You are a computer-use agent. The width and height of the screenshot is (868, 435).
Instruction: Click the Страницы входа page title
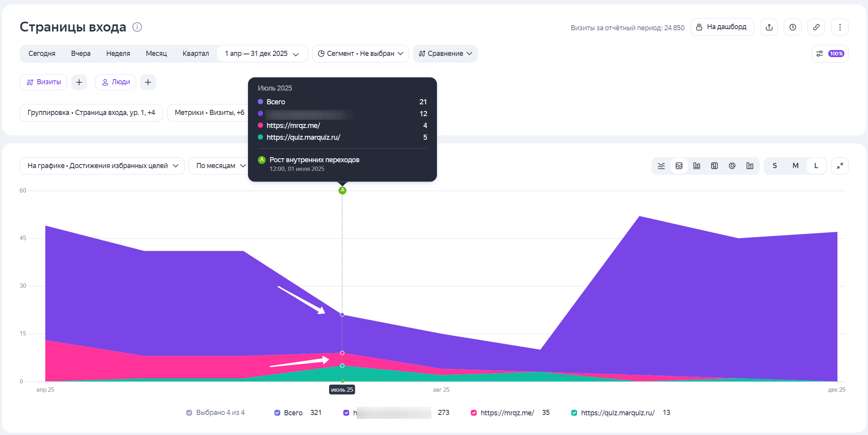pos(73,27)
